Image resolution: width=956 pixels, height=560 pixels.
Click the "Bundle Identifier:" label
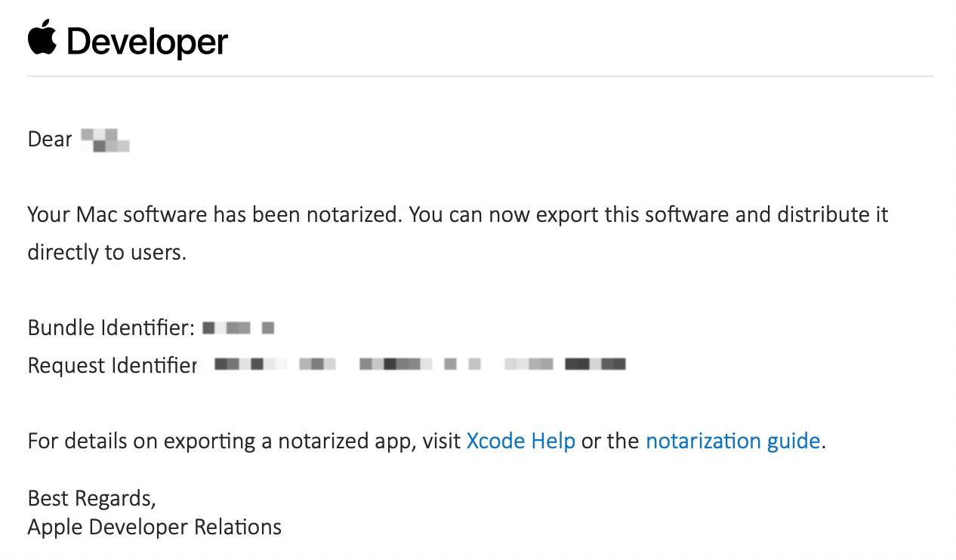111,328
